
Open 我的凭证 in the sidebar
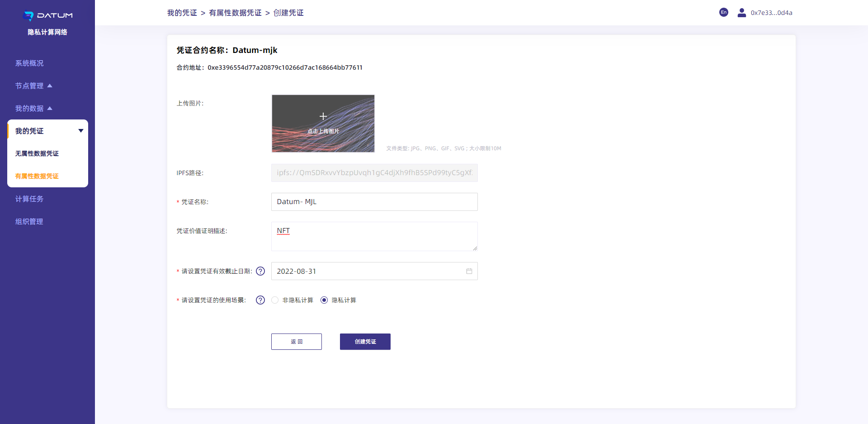click(x=29, y=131)
